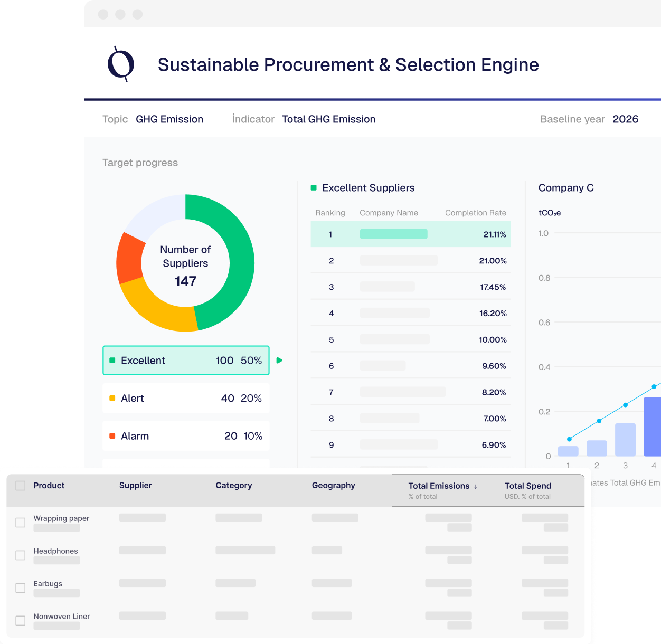The height and width of the screenshot is (644, 661).
Task: Click the green square icon next to Excellent
Action: (112, 359)
